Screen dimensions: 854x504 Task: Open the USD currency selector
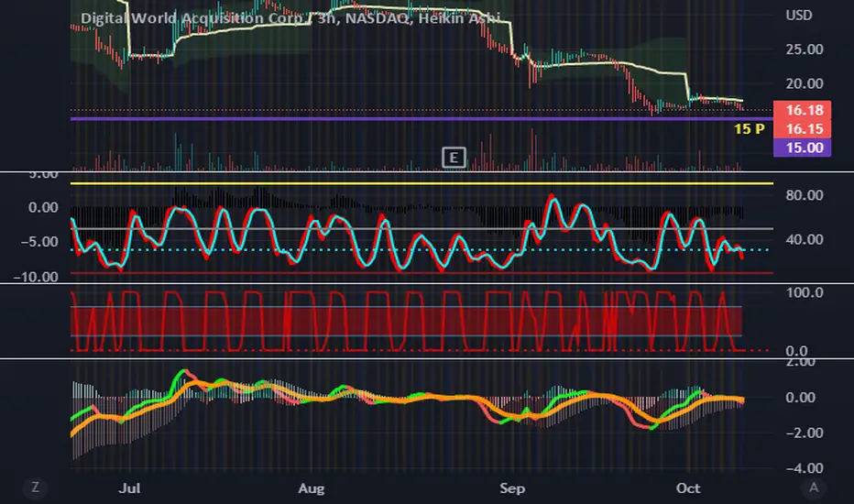799,16
